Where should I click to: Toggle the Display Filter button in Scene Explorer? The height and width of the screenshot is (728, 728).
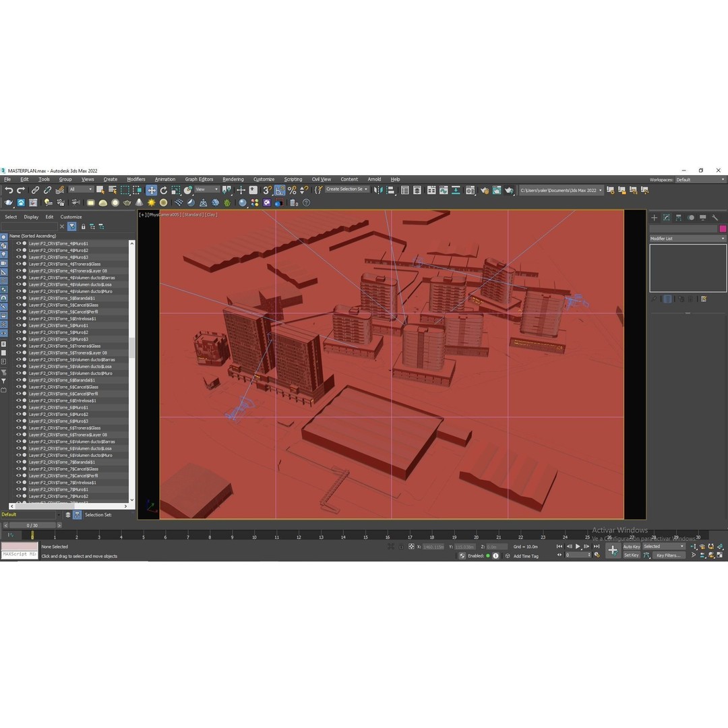[x=72, y=226]
